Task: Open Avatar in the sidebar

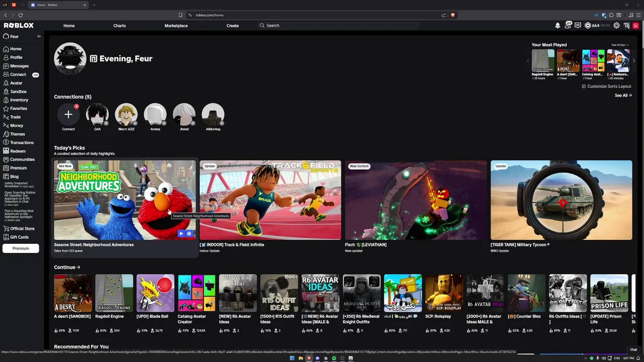Action: tap(13, 83)
